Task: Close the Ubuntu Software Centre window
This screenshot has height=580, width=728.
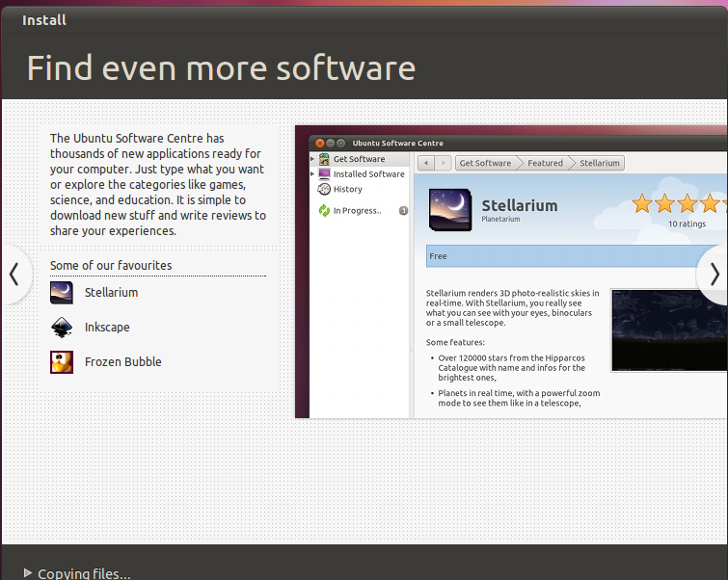Action: pyautogui.click(x=319, y=143)
